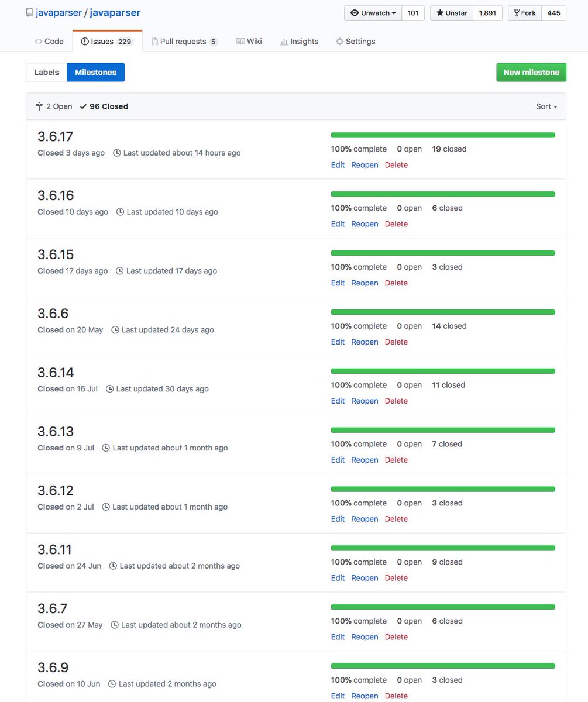Open milestone 3.6.9

[x=53, y=669]
